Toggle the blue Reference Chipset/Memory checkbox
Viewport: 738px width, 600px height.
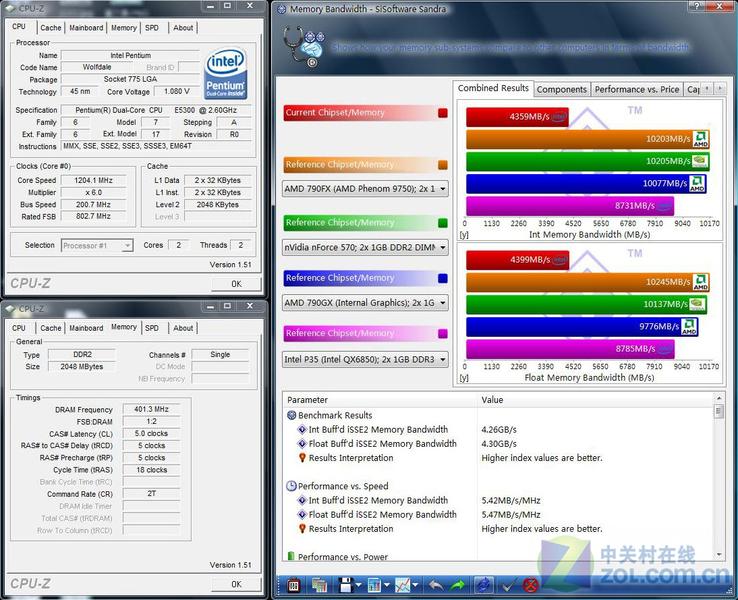[442, 278]
